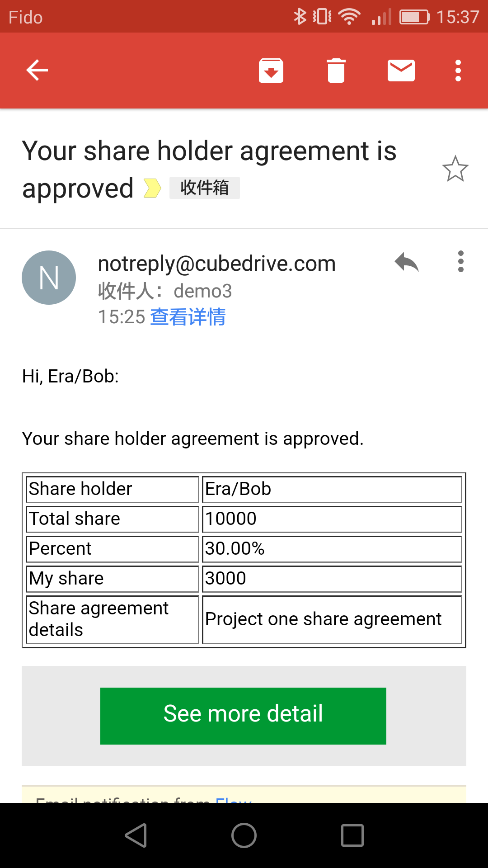
Task: Click the See more detail button
Action: [x=243, y=716]
